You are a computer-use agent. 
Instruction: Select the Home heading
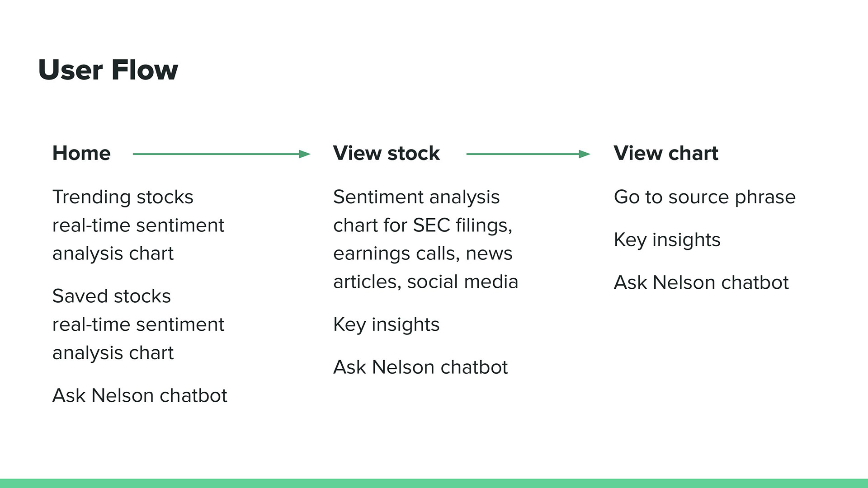(x=81, y=153)
